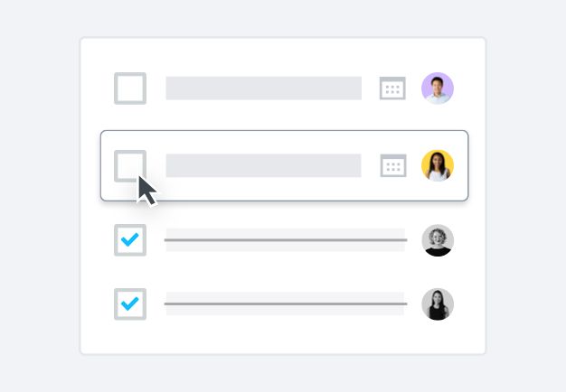Image resolution: width=566 pixels, height=392 pixels.
Task: Select the avatar with the purple background
Action: [x=438, y=89]
